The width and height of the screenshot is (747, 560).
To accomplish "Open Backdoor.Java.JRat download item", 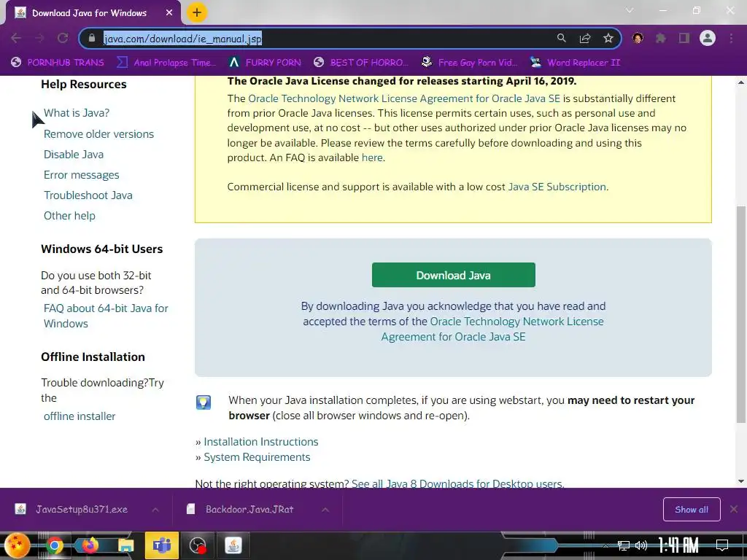I will tap(241, 509).
